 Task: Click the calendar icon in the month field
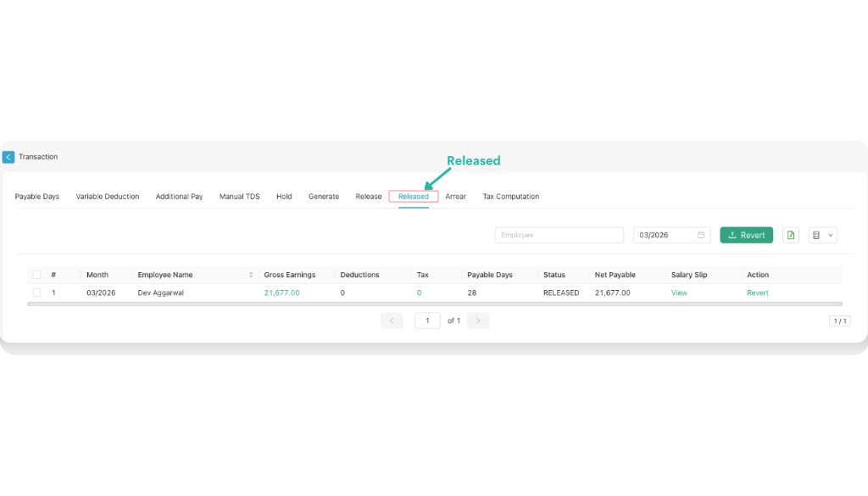coord(702,235)
